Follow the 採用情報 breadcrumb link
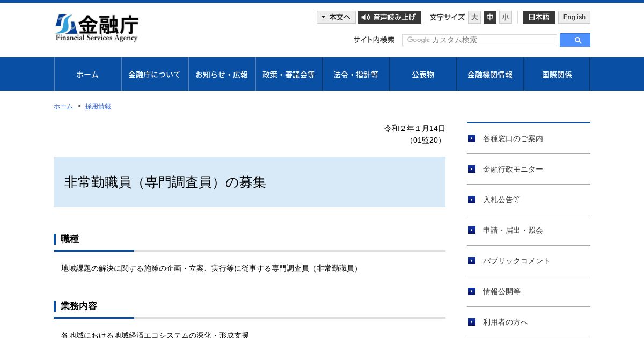This screenshot has width=644, height=338. coord(98,106)
